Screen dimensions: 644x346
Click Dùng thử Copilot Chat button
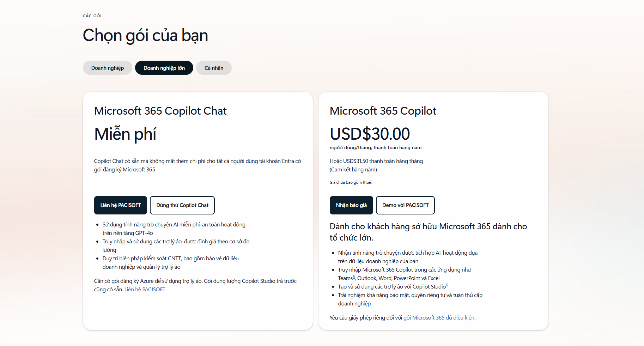click(x=182, y=205)
